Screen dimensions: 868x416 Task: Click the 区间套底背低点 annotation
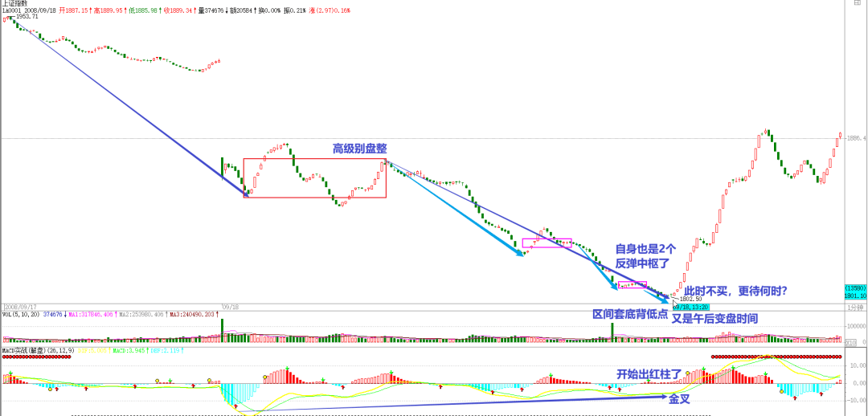coord(629,313)
